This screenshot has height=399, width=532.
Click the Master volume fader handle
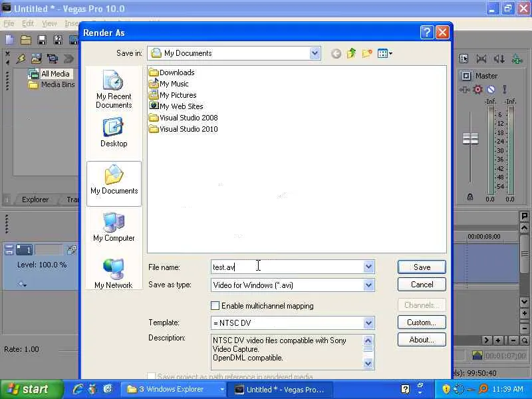coord(470,138)
